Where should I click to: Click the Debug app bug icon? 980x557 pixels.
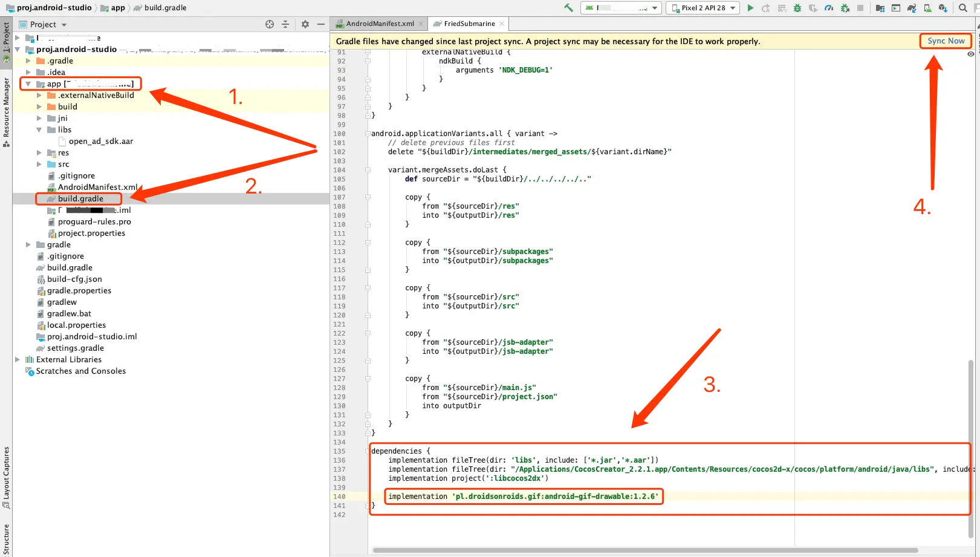[x=797, y=8]
